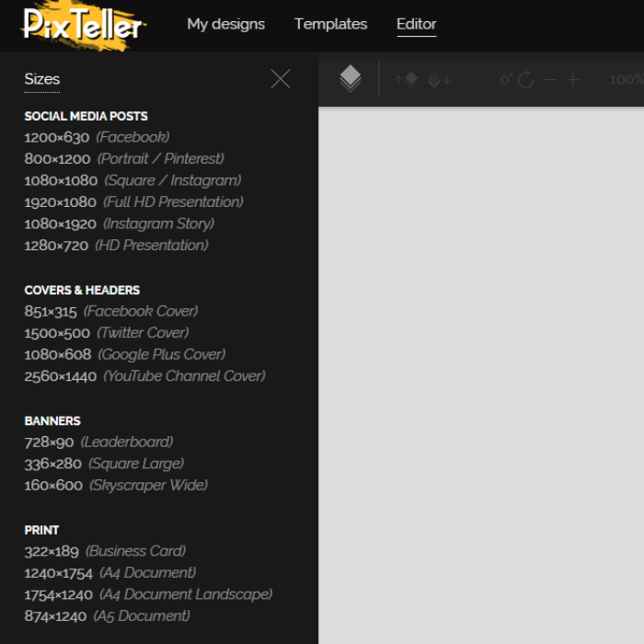
Task: Pick 1080×608 Google Plus Cover size
Action: (x=125, y=354)
